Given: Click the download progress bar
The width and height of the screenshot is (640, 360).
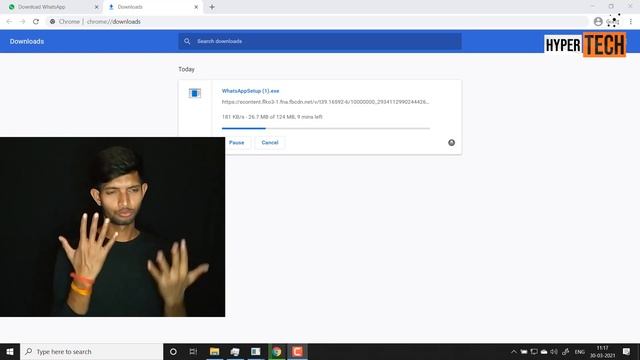Looking at the screenshot, I should pos(326,129).
